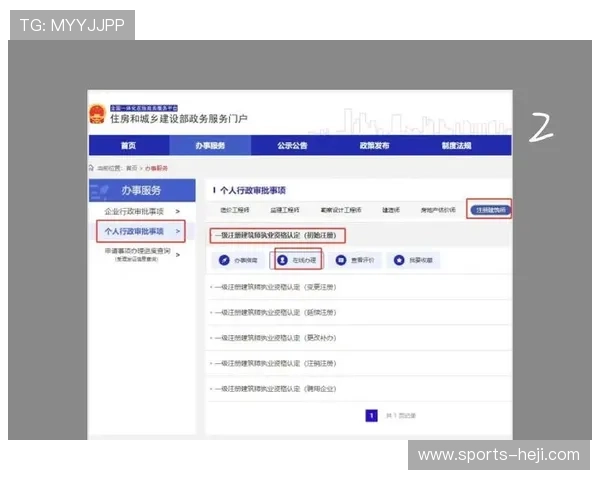Open 政策发布 navigation item

(374, 145)
